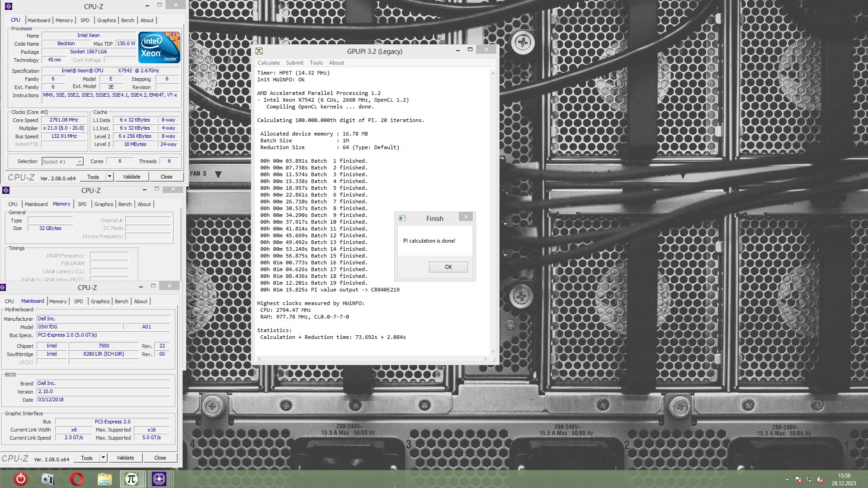Click PI value output CB840E219 line
The height and width of the screenshot is (488, 868).
click(330, 290)
